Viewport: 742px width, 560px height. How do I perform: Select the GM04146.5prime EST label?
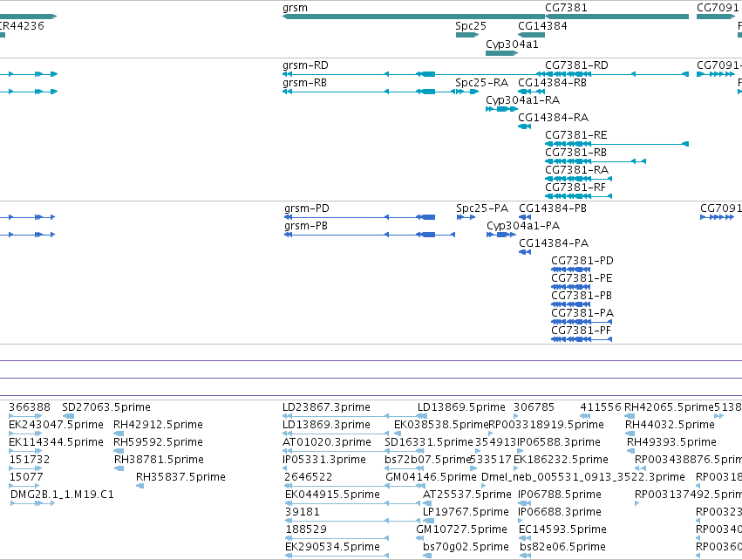pyautogui.click(x=431, y=477)
